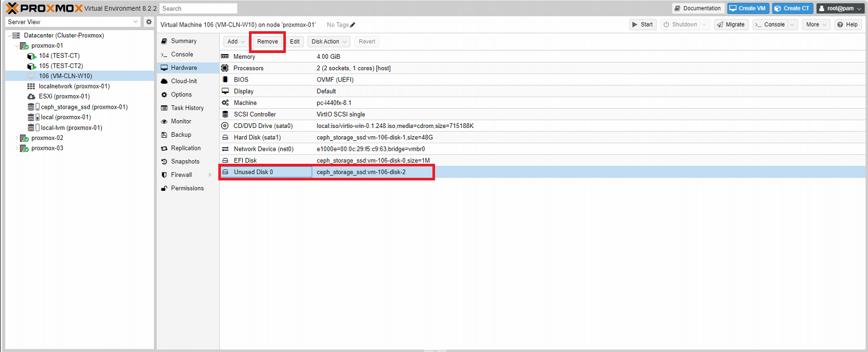Open the Server View settings gear
This screenshot has height=352, width=868.
click(x=149, y=22)
